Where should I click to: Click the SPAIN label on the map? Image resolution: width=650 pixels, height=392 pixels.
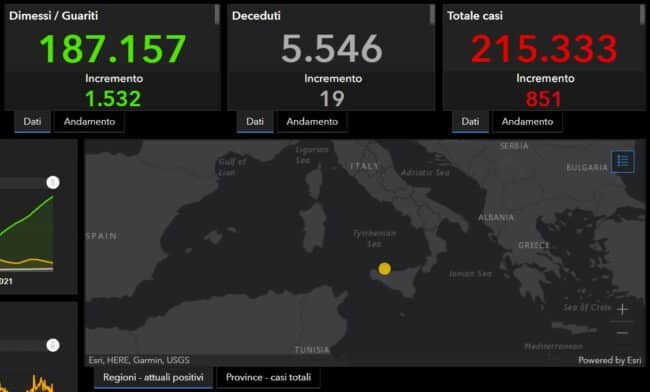[102, 236]
